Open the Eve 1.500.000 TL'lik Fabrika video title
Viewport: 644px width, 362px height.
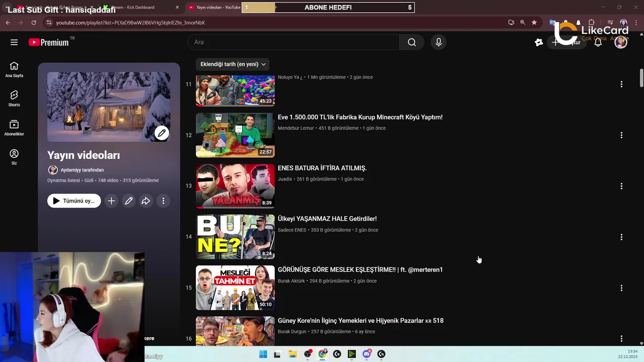360,117
